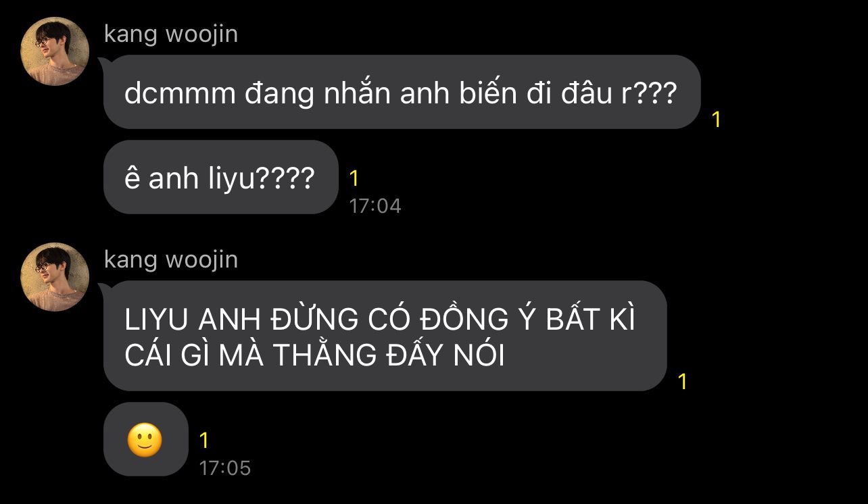868x504 pixels.
Task: Open the second 'kang woojin' sender name
Action: coord(171,260)
